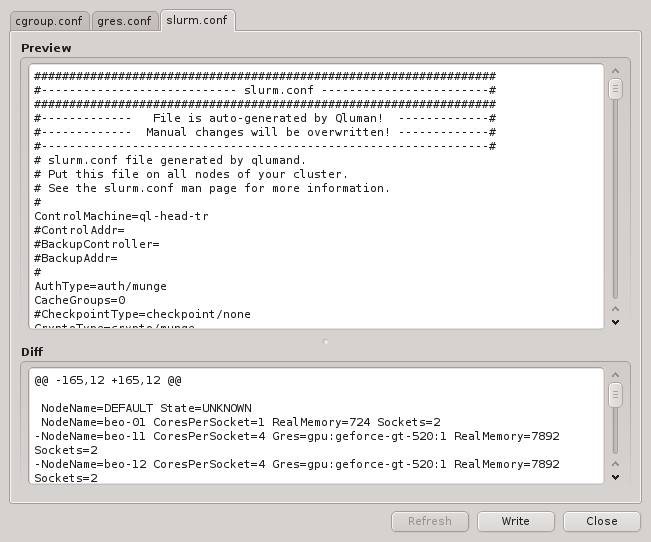651x542 pixels.
Task: Click the Refresh button
Action: (430, 521)
